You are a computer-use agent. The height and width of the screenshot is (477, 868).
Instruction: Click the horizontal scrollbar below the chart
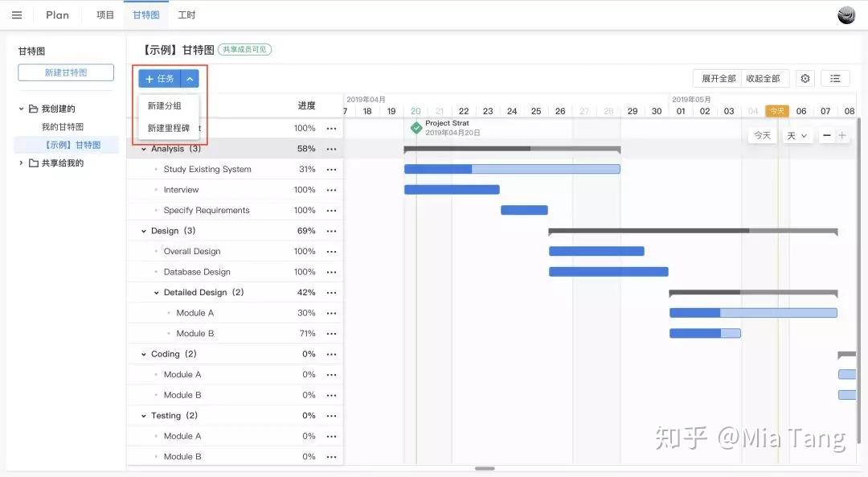pos(485,467)
